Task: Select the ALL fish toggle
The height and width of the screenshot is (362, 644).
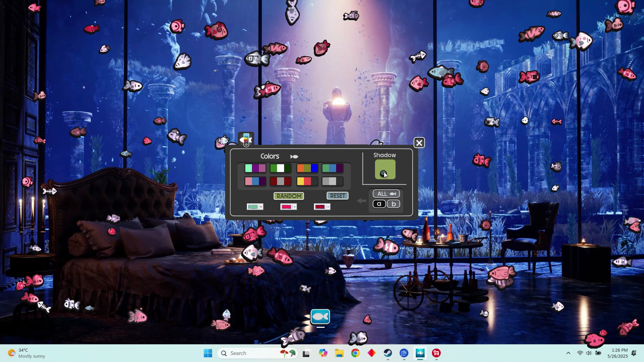Action: (x=386, y=194)
